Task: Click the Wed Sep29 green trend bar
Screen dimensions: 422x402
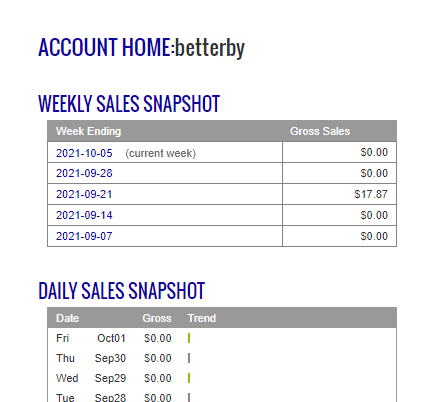Action: [189, 378]
